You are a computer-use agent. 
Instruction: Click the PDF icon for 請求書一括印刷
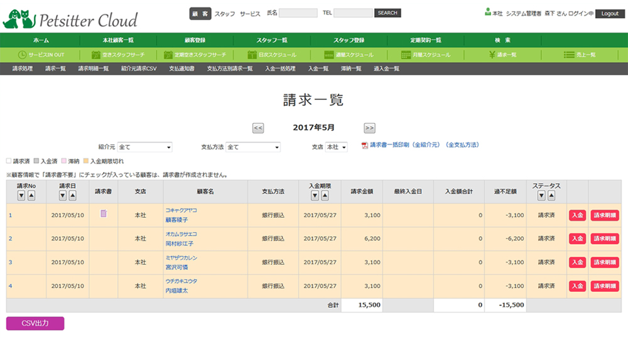(364, 146)
